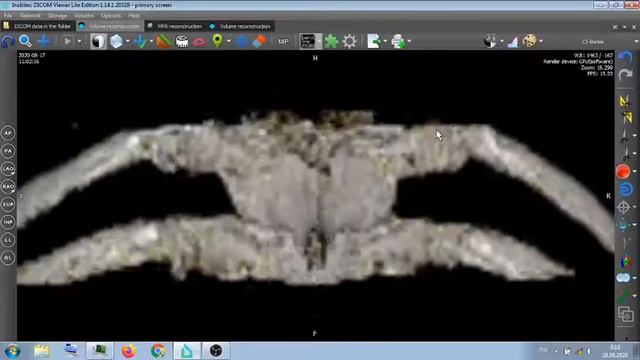Screen dimensions: 640x360
Task: Switch to DICOM data in the folder tab
Action: pos(38,26)
